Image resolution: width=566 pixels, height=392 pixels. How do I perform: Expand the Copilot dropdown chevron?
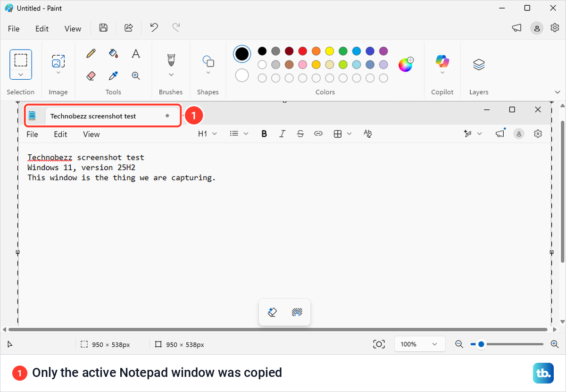coord(442,73)
